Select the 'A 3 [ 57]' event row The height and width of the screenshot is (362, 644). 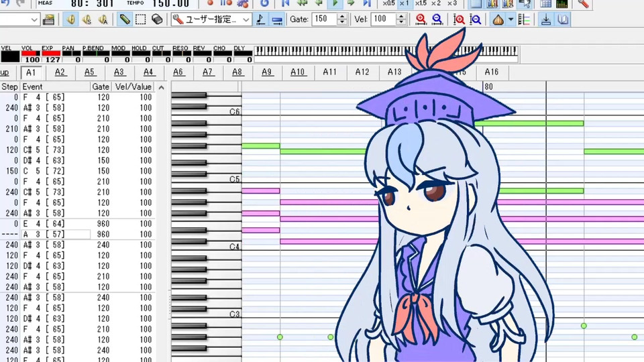tap(77, 235)
